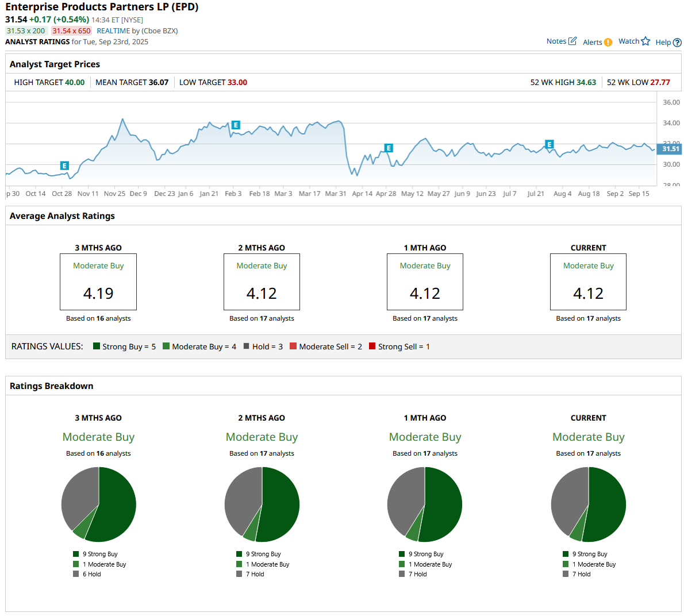
Task: Click the 16-analyst ratings breakdown pie chart
Action: [99, 505]
